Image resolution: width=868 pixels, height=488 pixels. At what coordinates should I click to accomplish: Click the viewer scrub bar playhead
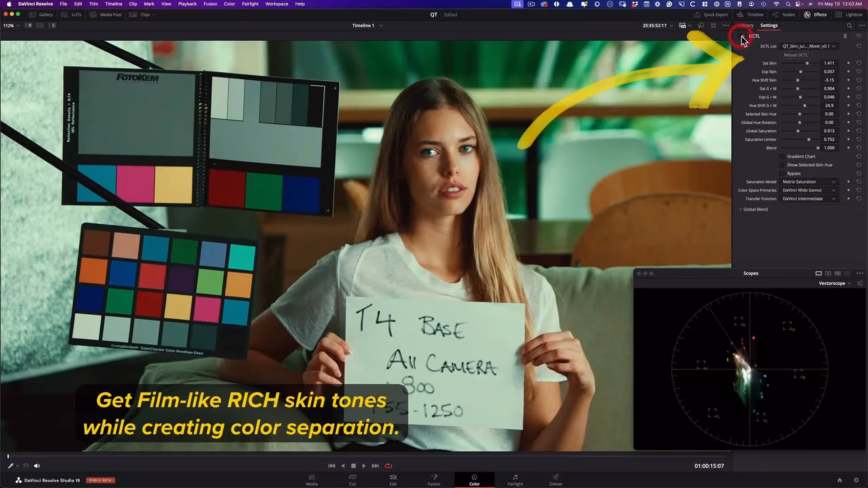(8, 456)
